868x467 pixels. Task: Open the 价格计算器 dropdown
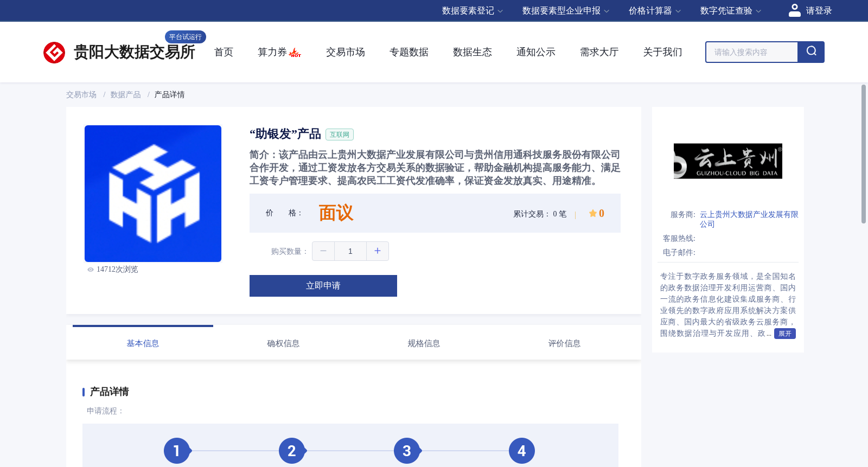click(x=655, y=11)
